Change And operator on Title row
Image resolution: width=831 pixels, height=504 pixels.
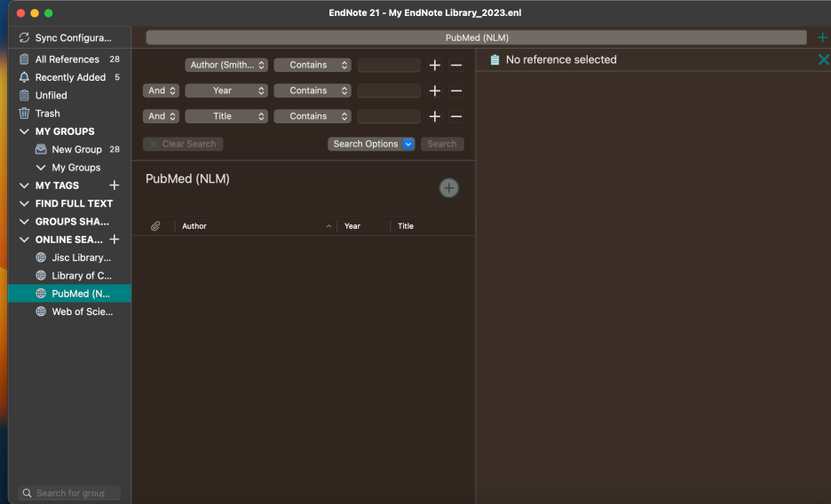pos(161,116)
